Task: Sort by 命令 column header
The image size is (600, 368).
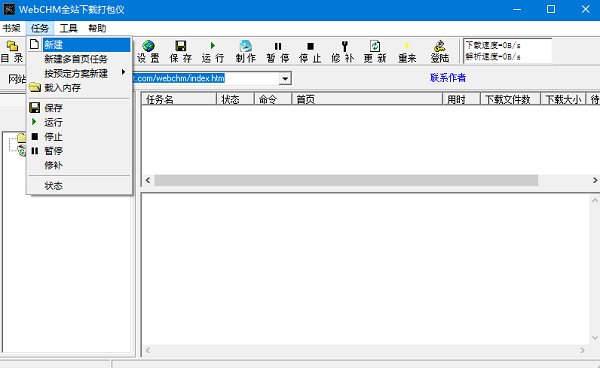Action: coord(273,99)
